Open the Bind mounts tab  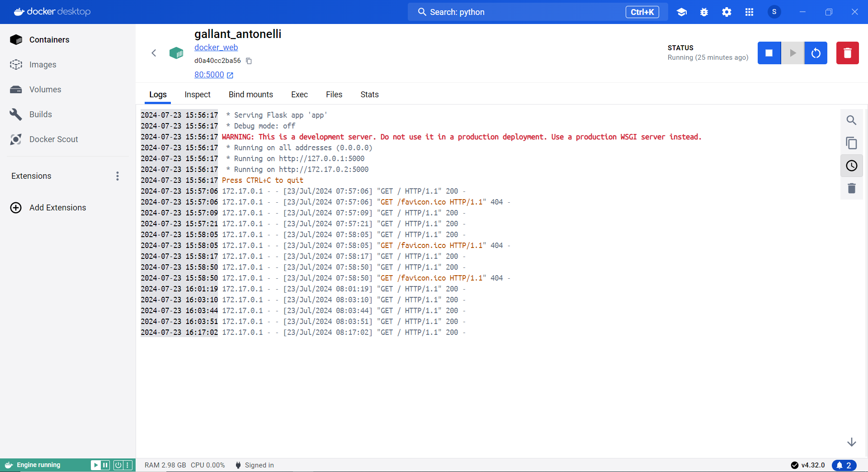(x=251, y=95)
